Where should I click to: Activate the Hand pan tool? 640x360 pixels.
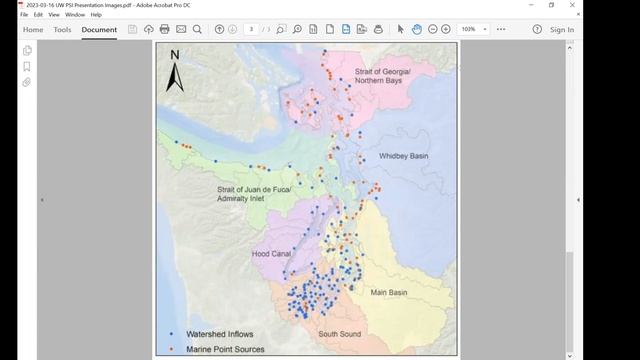pyautogui.click(x=417, y=29)
